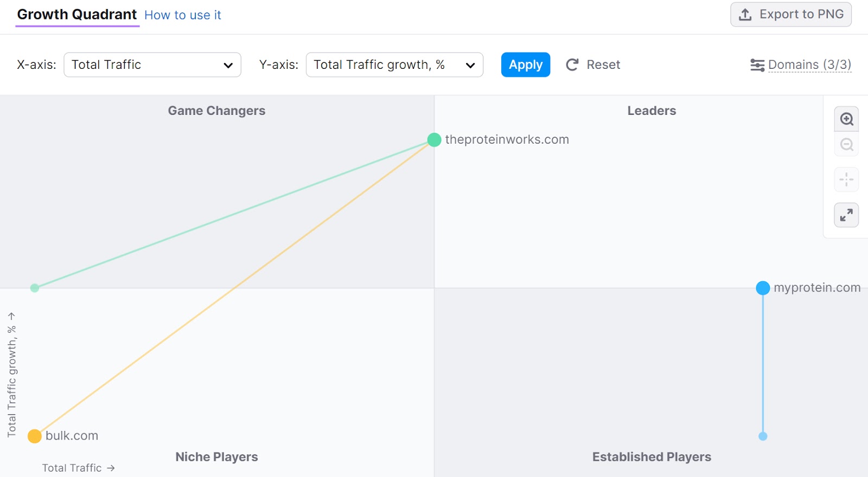Screen dimensions: 868x477
Task: Click the zoom out magnifier icon
Action: (x=846, y=145)
